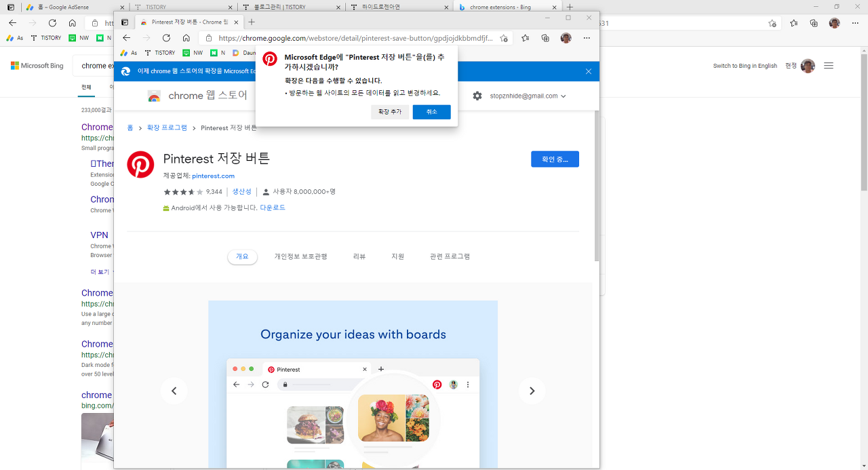Click 9,344 ratings count

(214, 192)
